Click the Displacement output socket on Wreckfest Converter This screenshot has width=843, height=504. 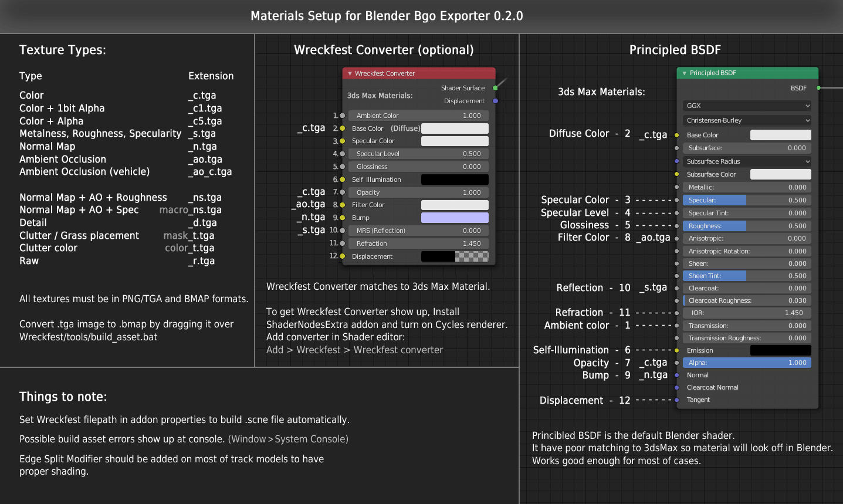tap(495, 101)
